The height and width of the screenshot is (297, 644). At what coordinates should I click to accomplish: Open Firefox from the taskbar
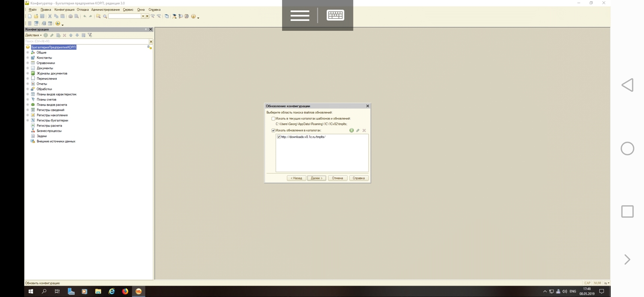[125, 291]
